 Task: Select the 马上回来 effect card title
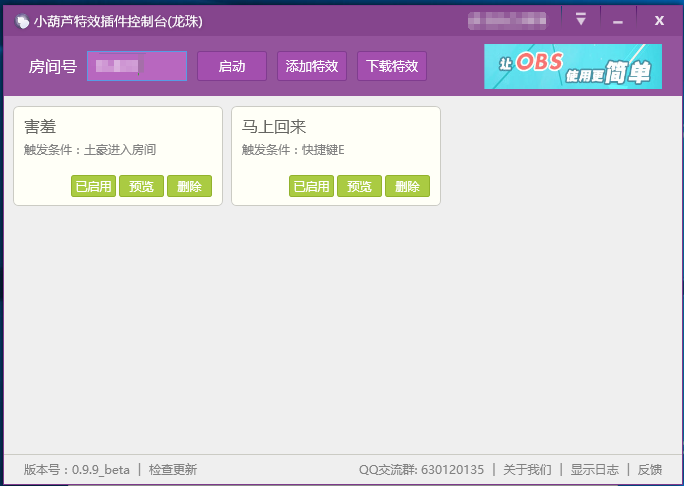click(274, 127)
